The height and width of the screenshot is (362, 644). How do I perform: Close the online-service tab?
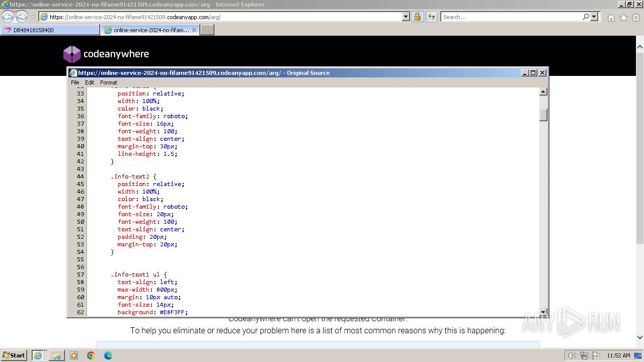click(194, 30)
